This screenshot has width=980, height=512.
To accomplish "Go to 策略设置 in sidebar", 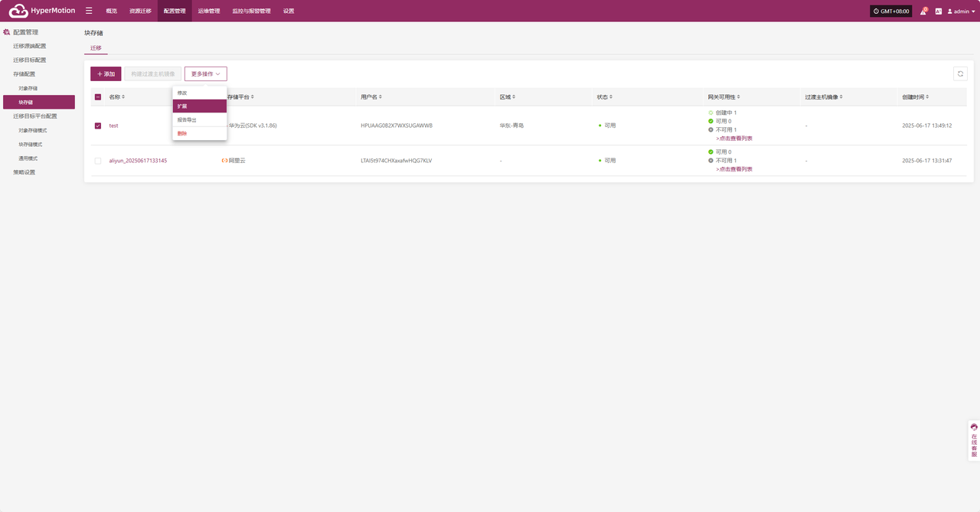I will (x=24, y=172).
